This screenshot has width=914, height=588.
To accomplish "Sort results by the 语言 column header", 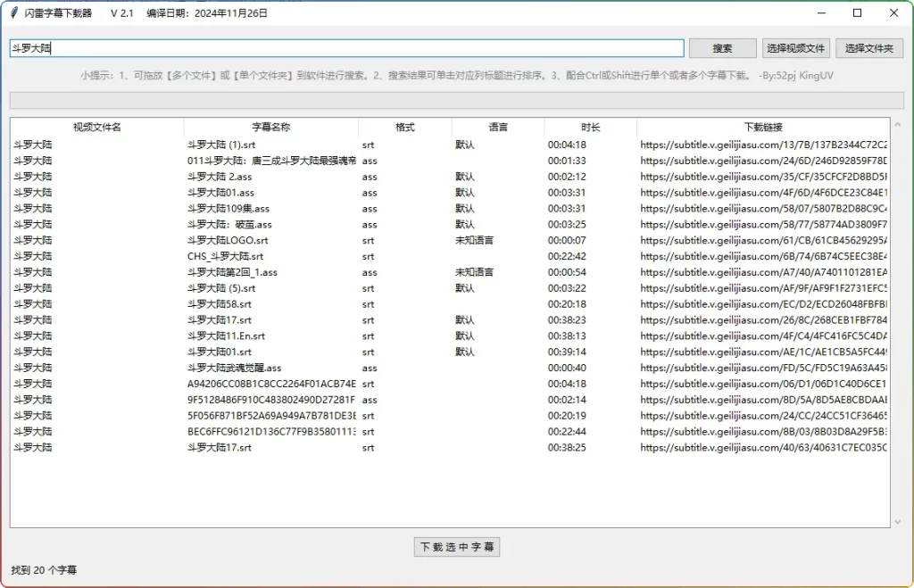I will click(x=498, y=126).
